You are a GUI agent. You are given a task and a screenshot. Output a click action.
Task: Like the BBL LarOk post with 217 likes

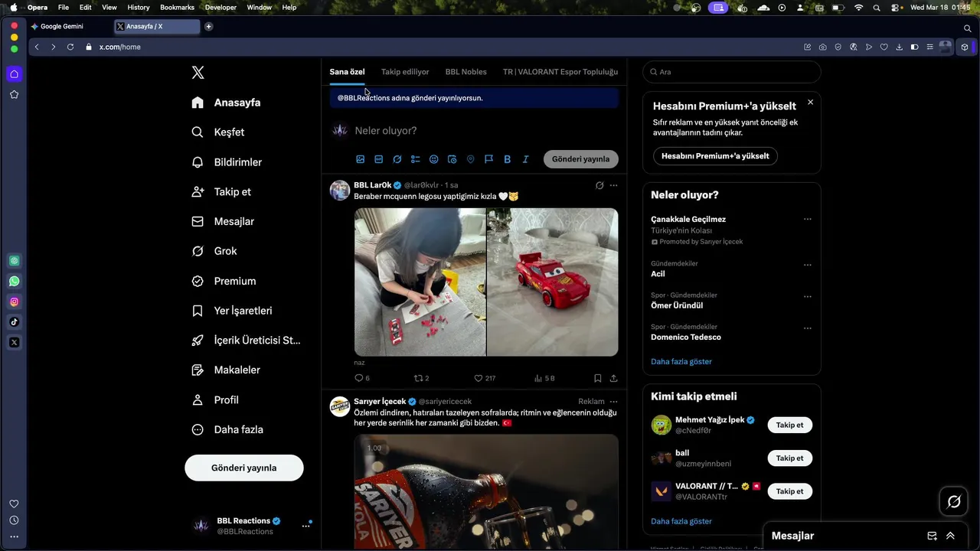pyautogui.click(x=485, y=378)
